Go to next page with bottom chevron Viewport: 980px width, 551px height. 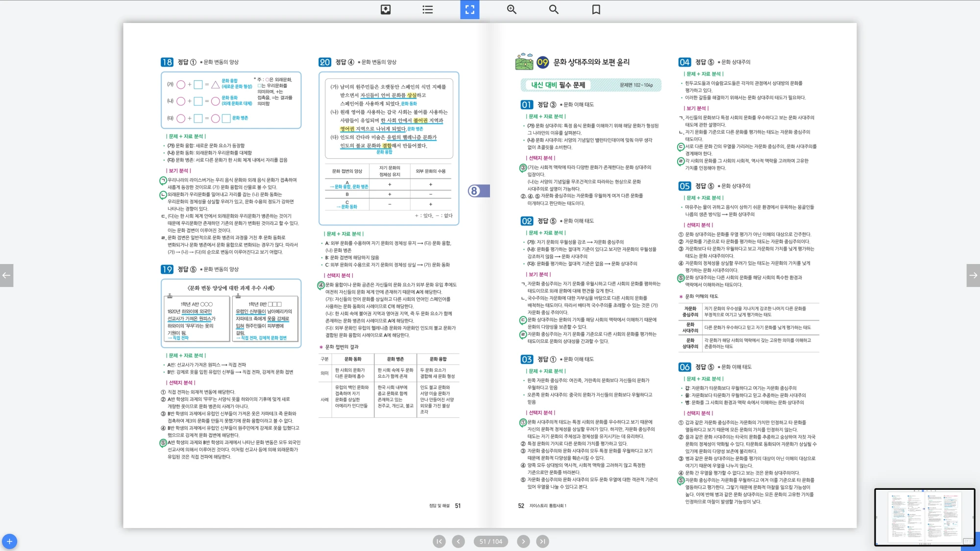(x=523, y=541)
